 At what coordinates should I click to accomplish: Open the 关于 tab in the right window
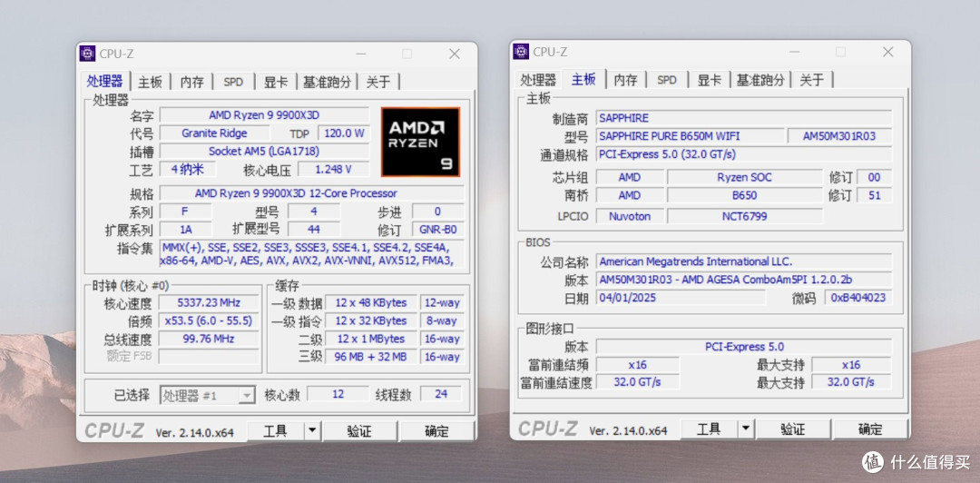coord(812,80)
